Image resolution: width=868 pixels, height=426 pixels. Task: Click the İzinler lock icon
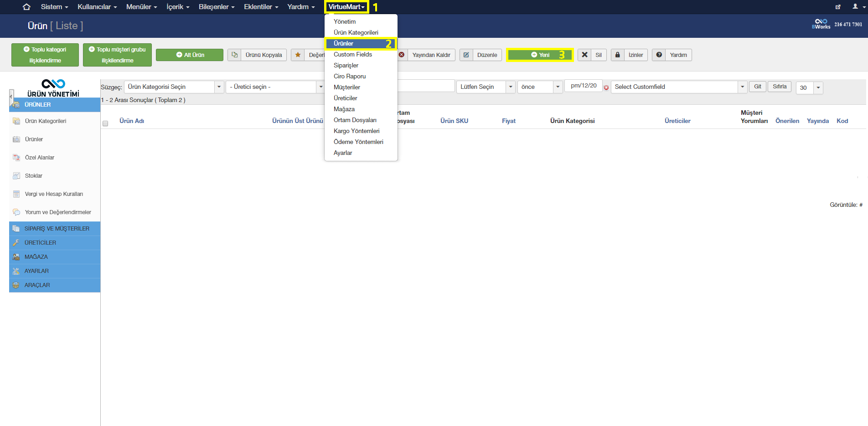tap(618, 55)
